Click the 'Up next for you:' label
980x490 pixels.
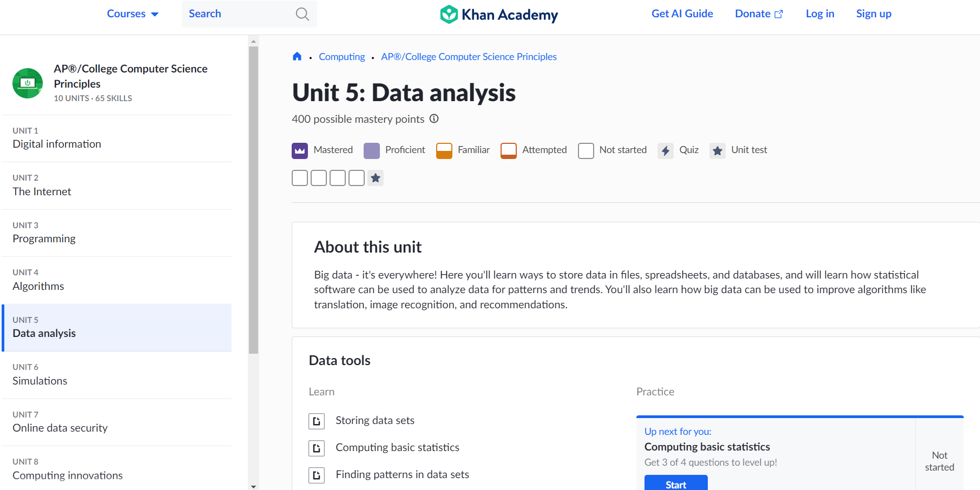(x=678, y=432)
